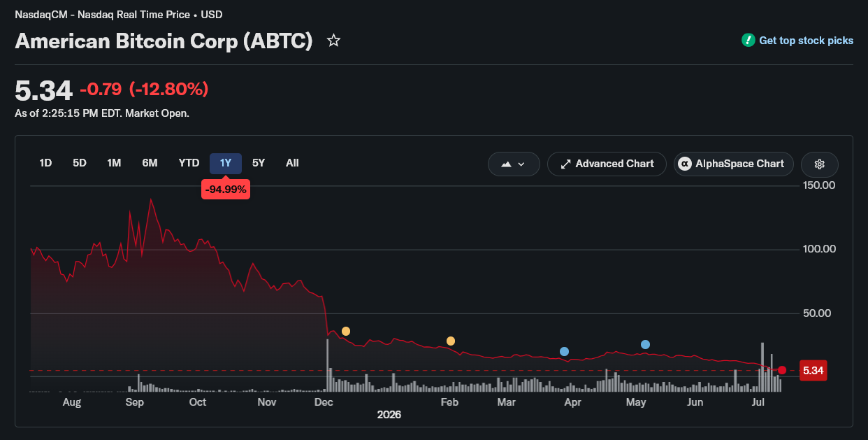Click the 'As of 2:25:15 PM EDT' timestamp
The width and height of the screenshot is (868, 440).
[102, 113]
